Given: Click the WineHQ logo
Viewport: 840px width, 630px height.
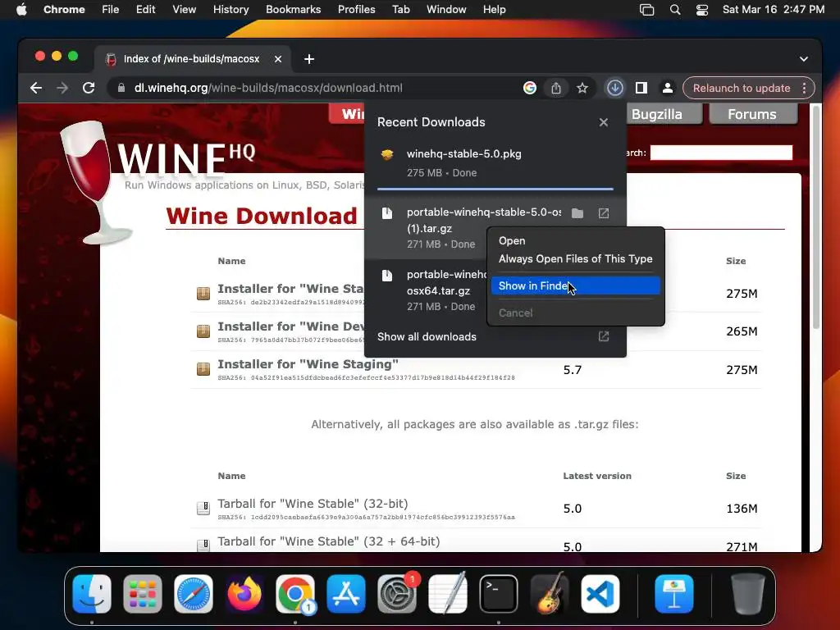Looking at the screenshot, I should pos(157,182).
